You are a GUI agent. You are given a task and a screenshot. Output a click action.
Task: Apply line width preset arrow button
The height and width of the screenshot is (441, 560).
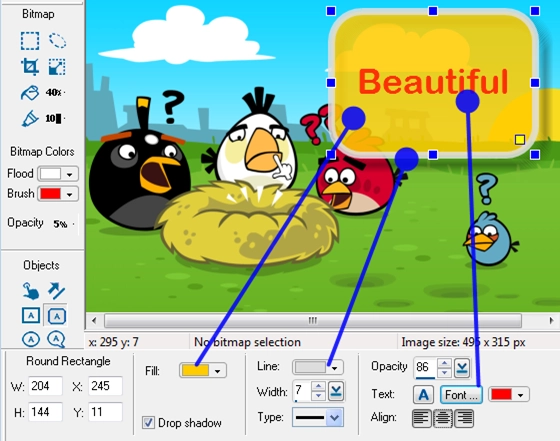(336, 391)
